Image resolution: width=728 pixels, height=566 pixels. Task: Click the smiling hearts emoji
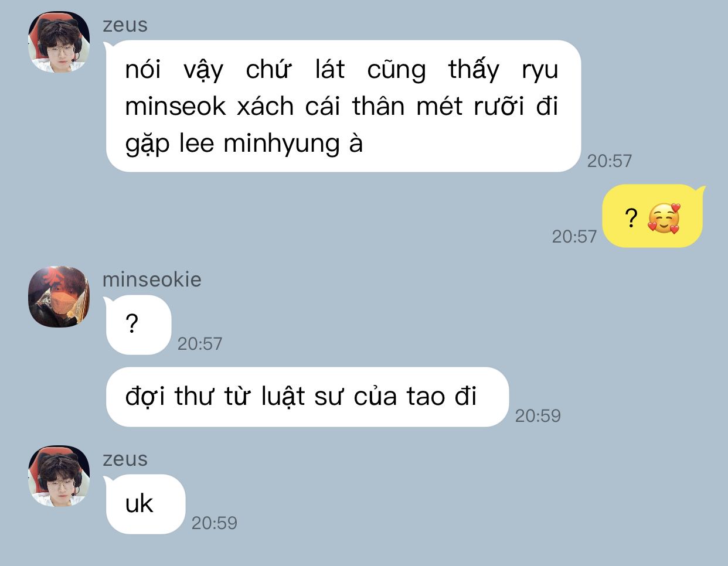pyautogui.click(x=664, y=219)
